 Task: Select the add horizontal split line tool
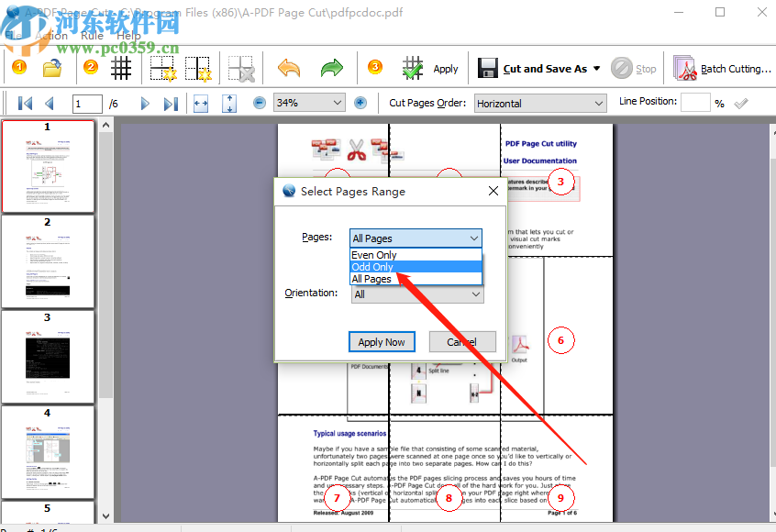[161, 68]
